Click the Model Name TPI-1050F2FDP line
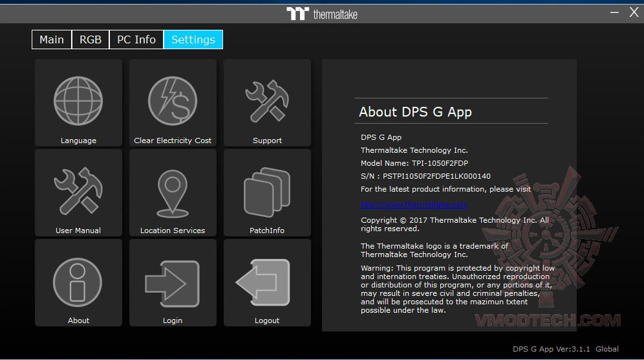 coord(414,163)
